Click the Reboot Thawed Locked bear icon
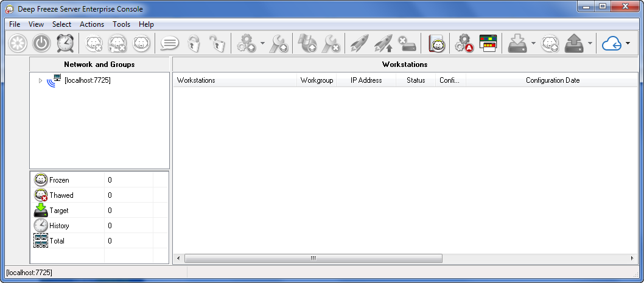The width and height of the screenshot is (644, 283). (x=117, y=43)
